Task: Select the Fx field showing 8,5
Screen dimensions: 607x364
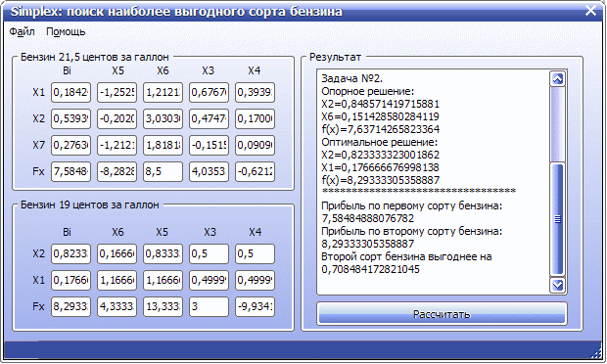Action: coord(163,171)
